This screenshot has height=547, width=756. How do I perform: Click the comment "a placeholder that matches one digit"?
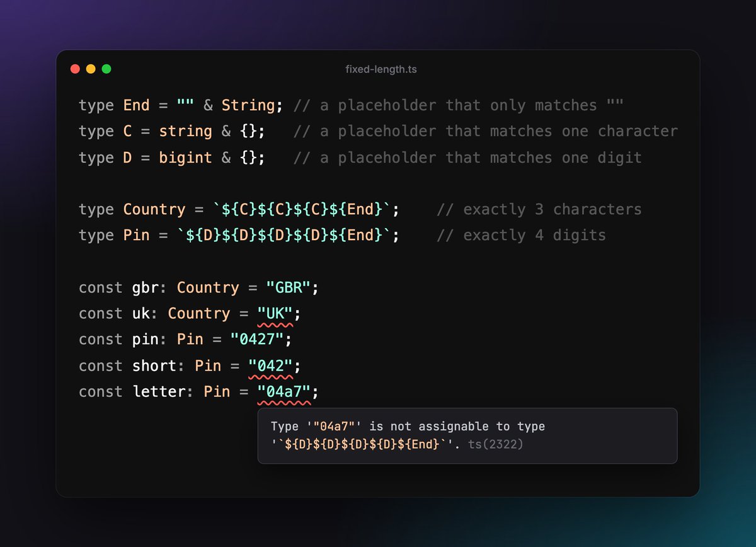pos(467,157)
